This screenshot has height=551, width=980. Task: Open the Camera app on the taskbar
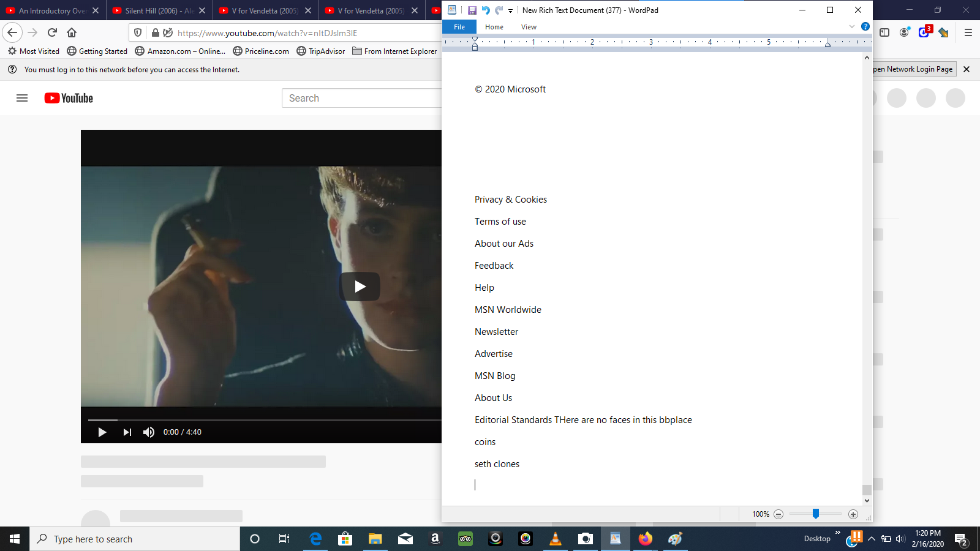(586, 539)
